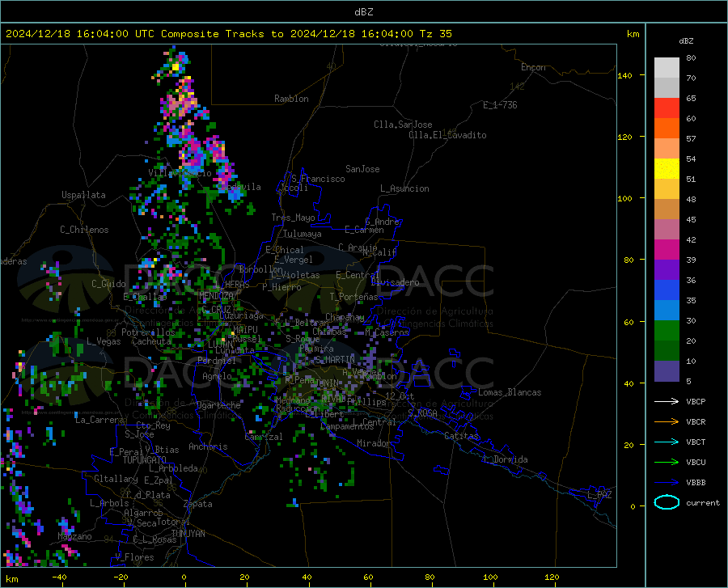Click the white VBCP arrow in the legend
Viewport: 728px width, 588px height.
click(667, 401)
